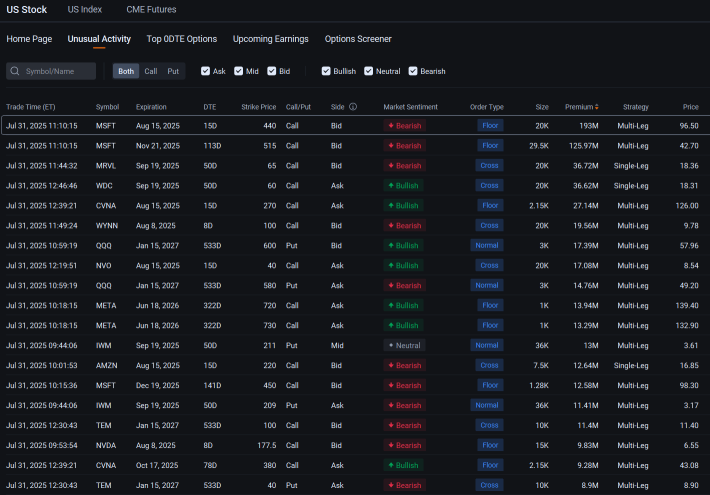Image resolution: width=710 pixels, height=495 pixels.
Task: Uncheck the Neutral sentiment filter
Action: point(369,71)
